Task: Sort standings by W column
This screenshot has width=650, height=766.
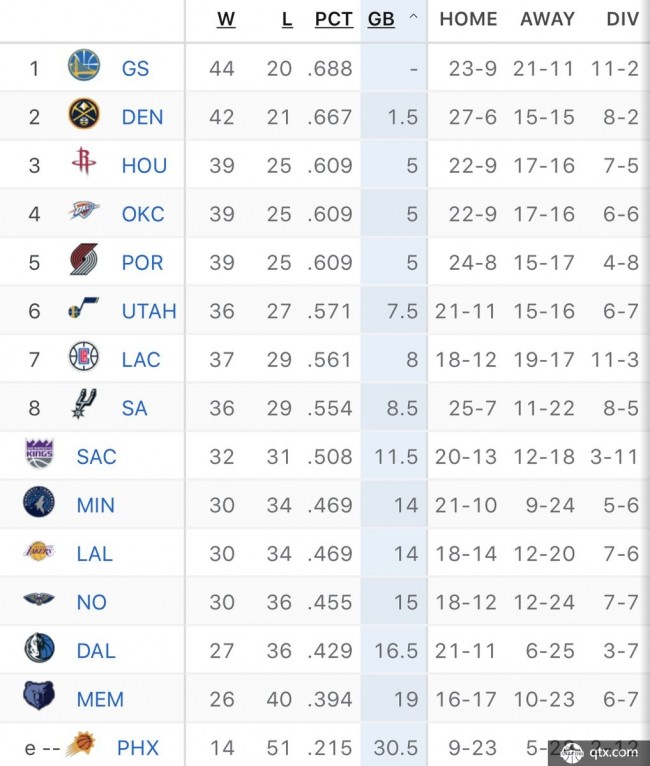Action: 226,20
